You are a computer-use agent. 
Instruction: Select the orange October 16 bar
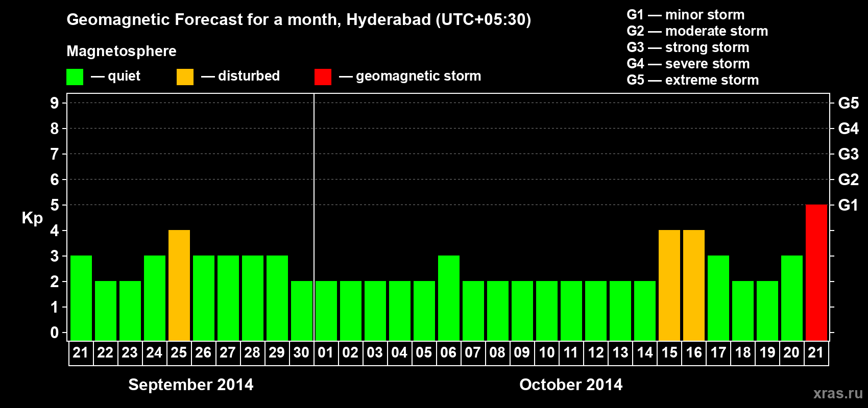693,285
